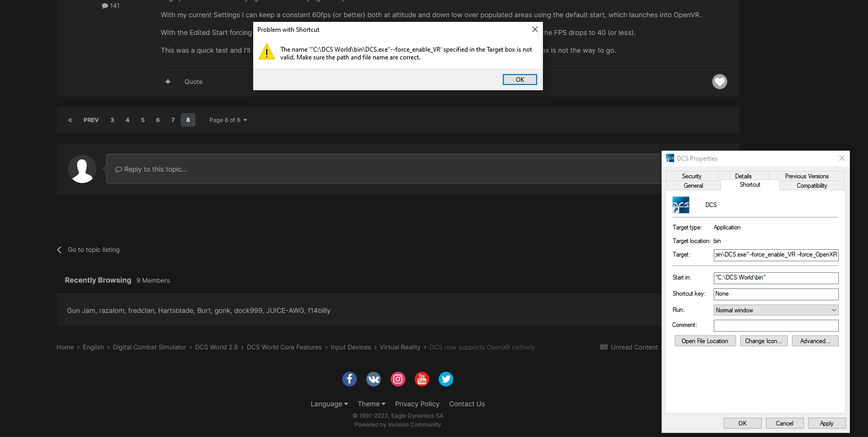The height and width of the screenshot is (437, 868).
Task: Open member Hartsblade's profile link
Action: point(176,310)
